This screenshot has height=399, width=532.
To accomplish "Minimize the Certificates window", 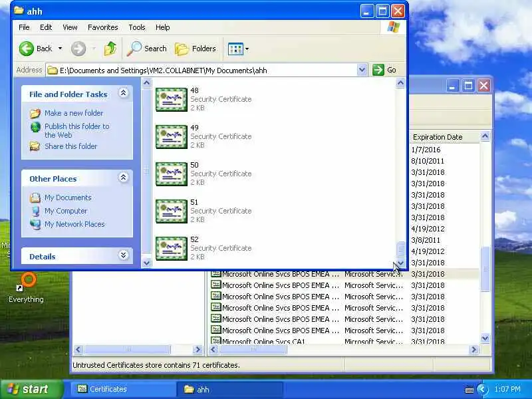I will (452, 86).
